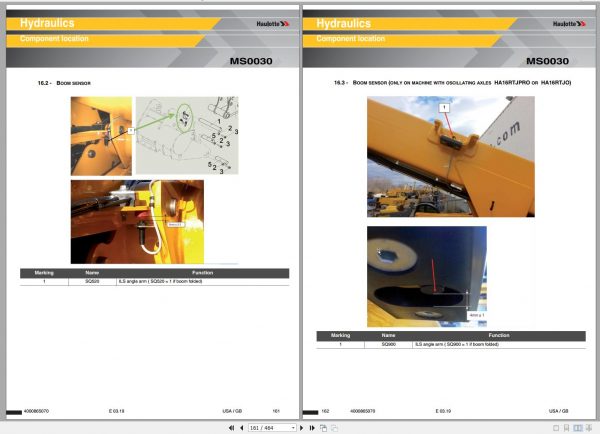This screenshot has height=434, width=600.
Task: Click the SQ900 name cell in right table
Action: pos(388,344)
